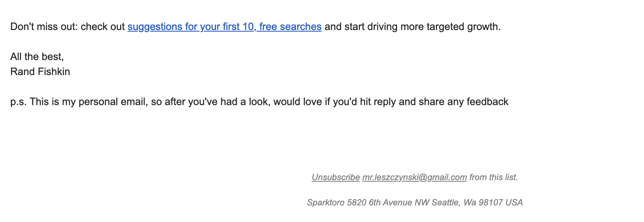
Task: Click the Rand Fishkin signature name
Action: (40, 72)
